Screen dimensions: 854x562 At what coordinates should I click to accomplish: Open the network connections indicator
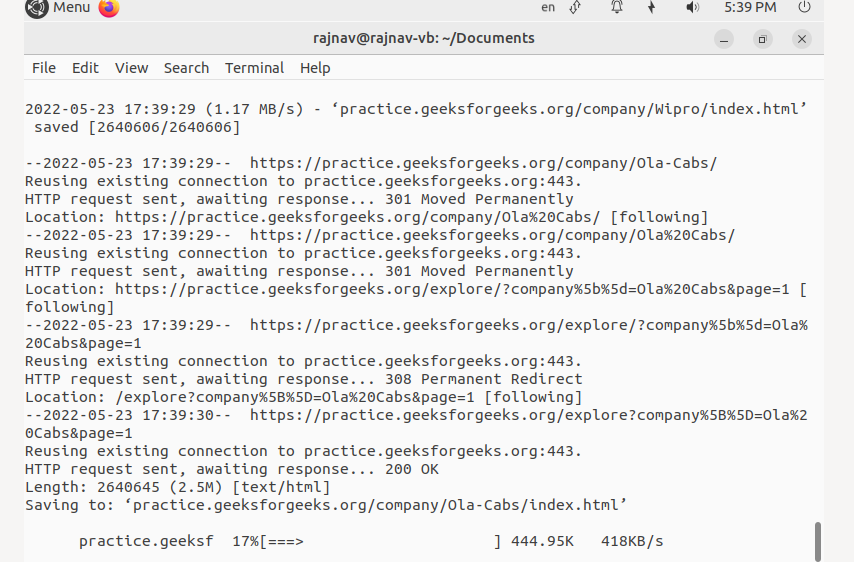tap(575, 8)
